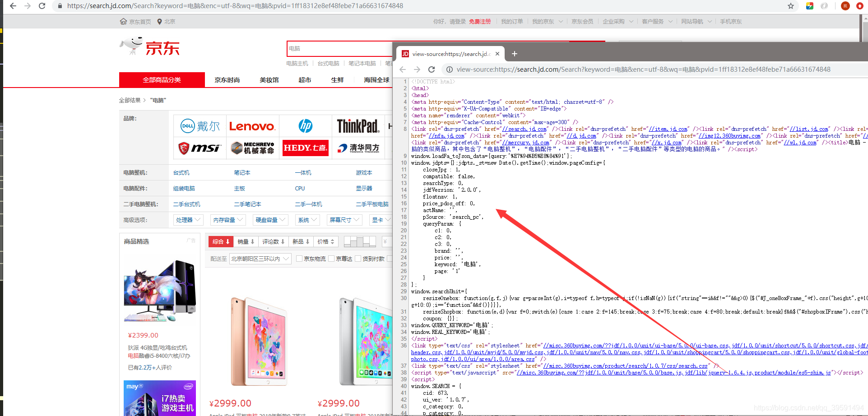Select the HP brand logo
868x416 pixels.
coord(306,126)
